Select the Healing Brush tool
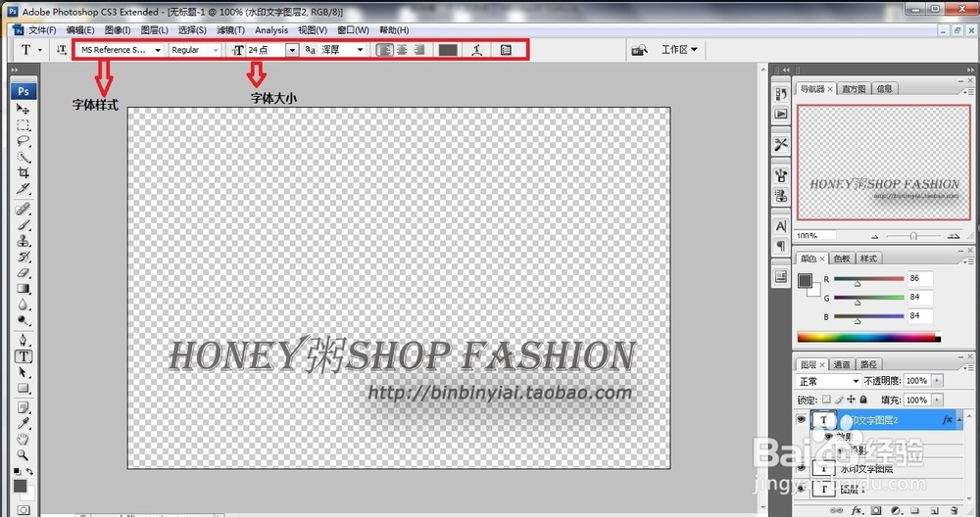The image size is (980, 517). (x=24, y=209)
